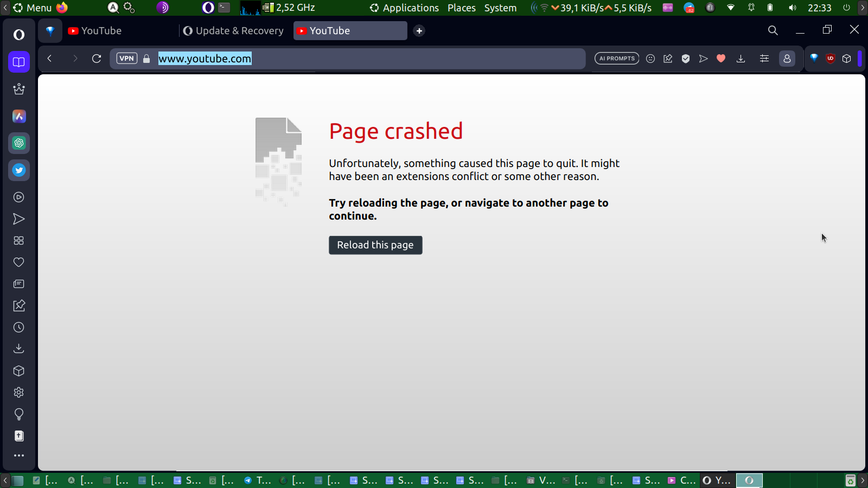Image resolution: width=868 pixels, height=488 pixels.
Task: Open a new tab with plus button
Action: pyautogui.click(x=419, y=31)
